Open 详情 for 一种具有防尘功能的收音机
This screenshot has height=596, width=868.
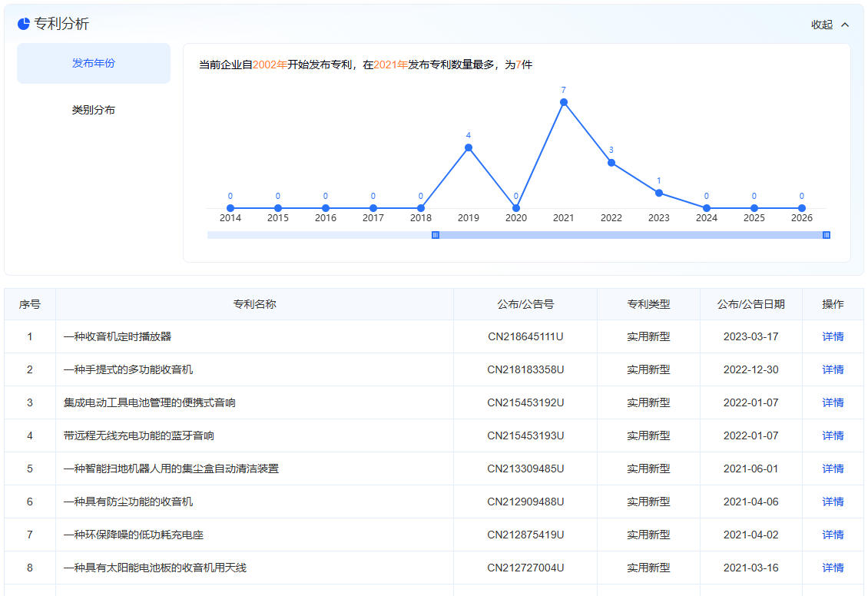pyautogui.click(x=833, y=502)
